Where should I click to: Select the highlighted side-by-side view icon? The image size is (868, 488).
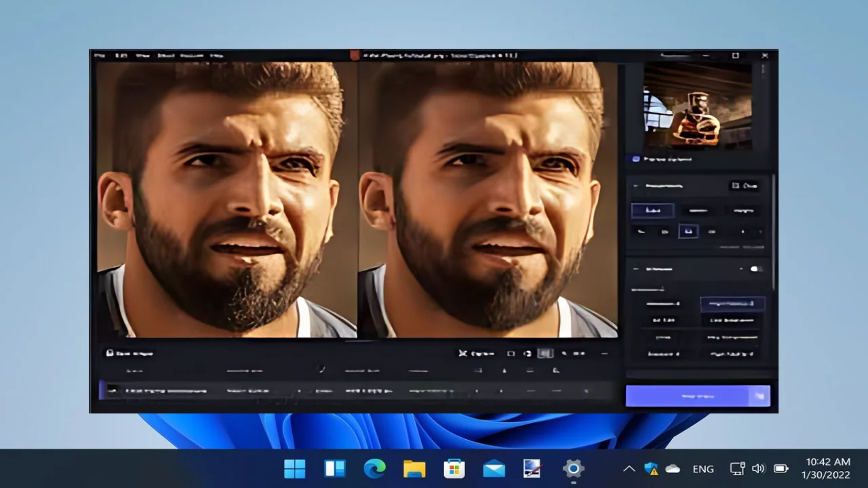[545, 353]
